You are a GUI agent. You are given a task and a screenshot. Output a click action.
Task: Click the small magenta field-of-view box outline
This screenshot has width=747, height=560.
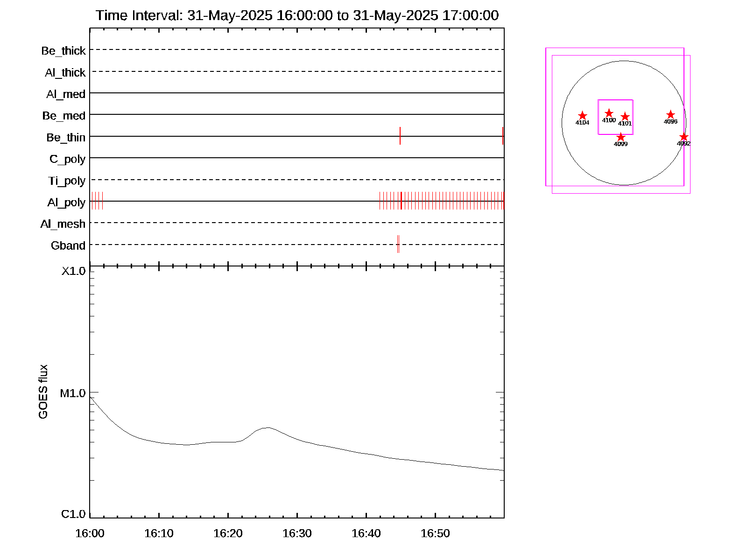[x=599, y=117]
